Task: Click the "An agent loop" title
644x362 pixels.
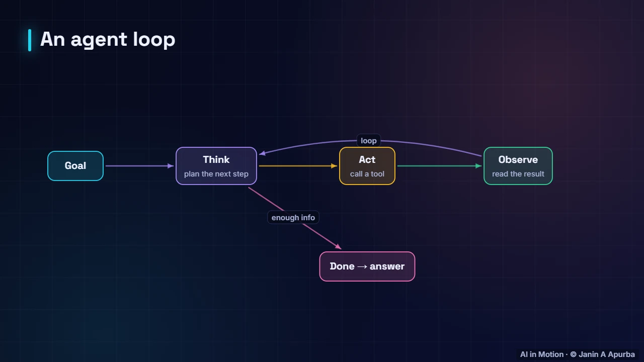Action: coord(108,39)
